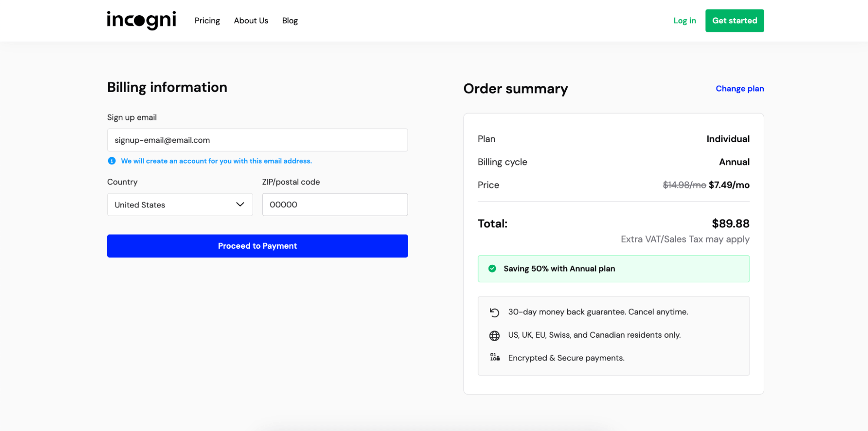The height and width of the screenshot is (431, 868).
Task: Open the Blog menu item
Action: click(x=290, y=21)
